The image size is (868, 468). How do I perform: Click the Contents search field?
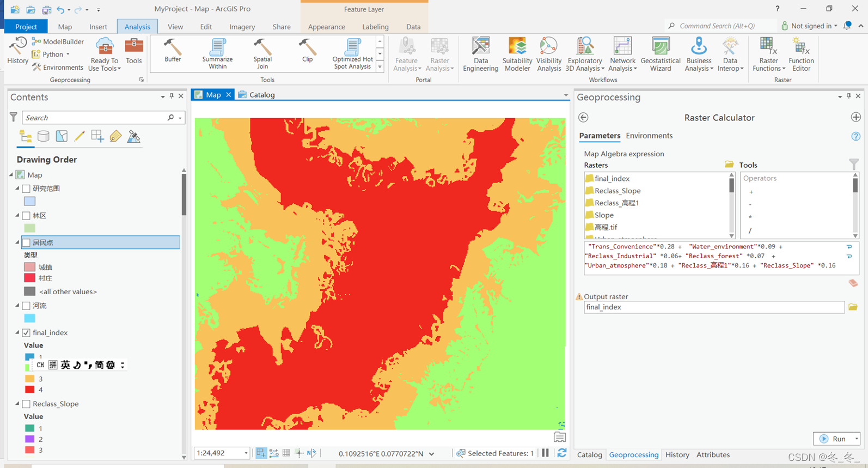coord(95,118)
